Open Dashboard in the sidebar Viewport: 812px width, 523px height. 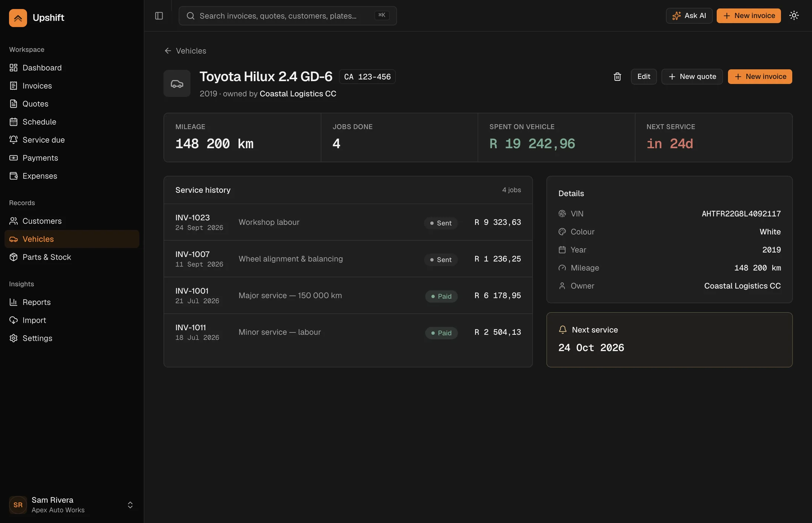(72, 68)
